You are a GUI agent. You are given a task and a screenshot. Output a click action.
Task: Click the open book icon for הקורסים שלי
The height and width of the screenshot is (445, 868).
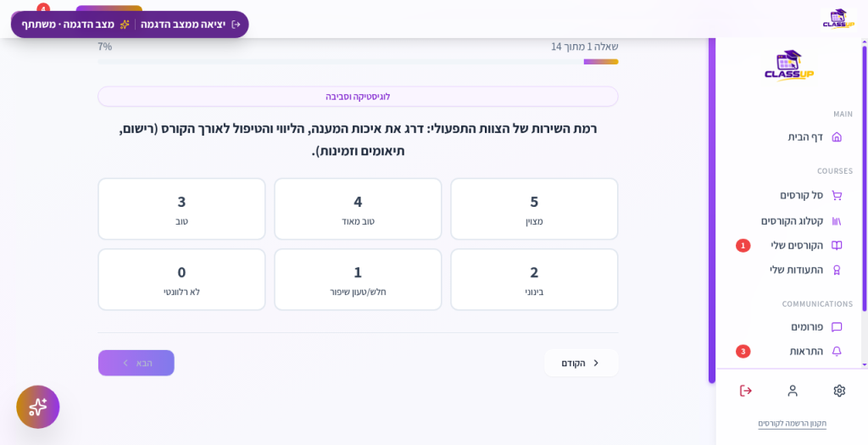[x=837, y=245]
